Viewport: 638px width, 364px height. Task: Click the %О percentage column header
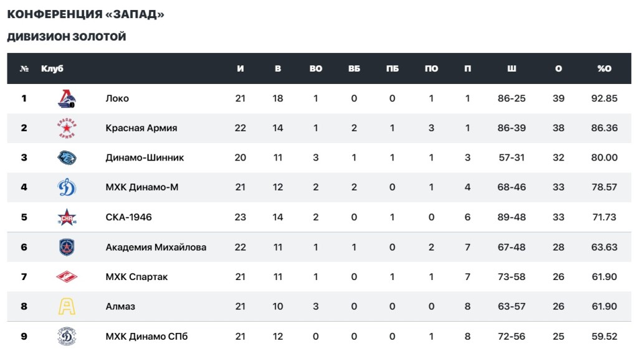pos(604,68)
